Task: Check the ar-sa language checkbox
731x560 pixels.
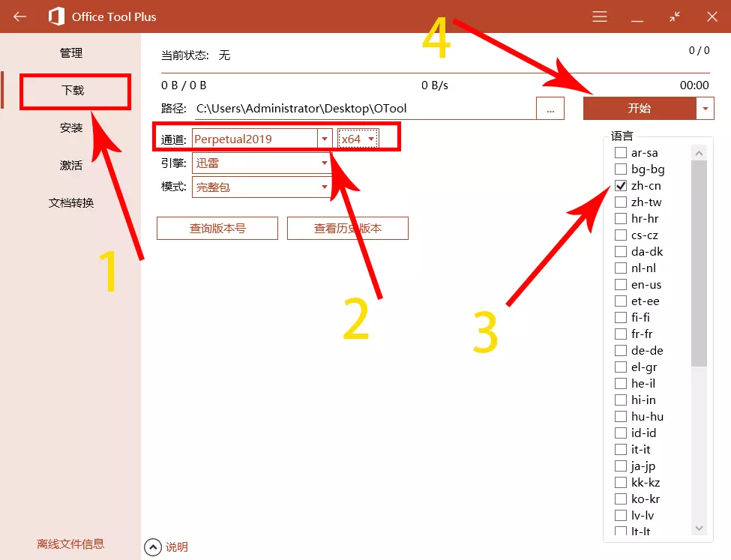Action: tap(621, 152)
